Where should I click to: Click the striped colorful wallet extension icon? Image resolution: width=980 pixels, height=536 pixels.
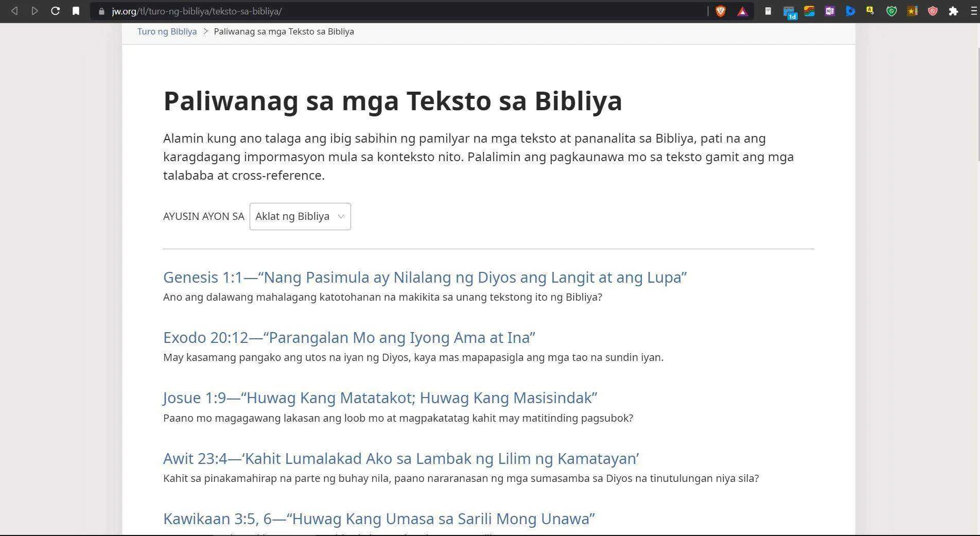pos(809,11)
